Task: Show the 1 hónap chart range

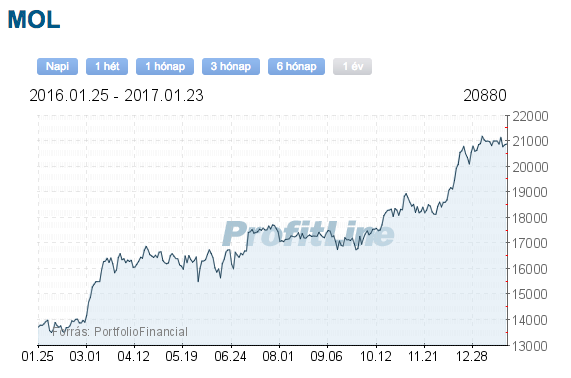Action: (x=165, y=66)
